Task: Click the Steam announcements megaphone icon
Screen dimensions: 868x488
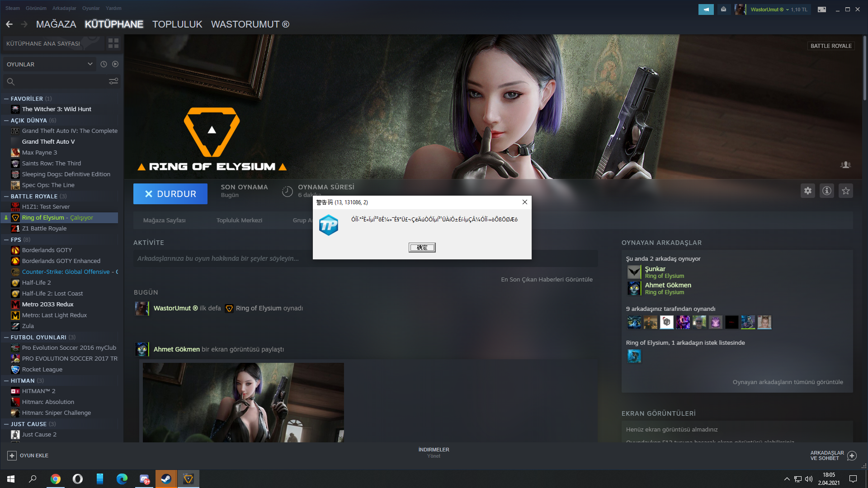Action: coord(706,9)
